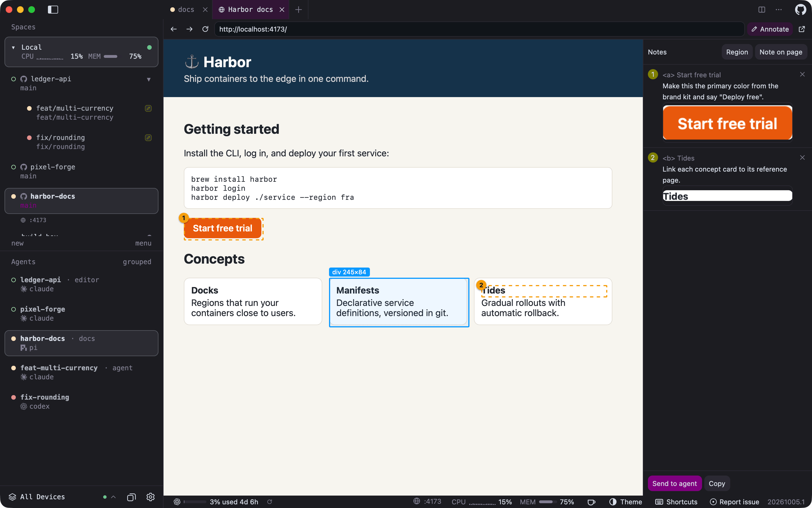Collapse the Local space disclosure triangle
This screenshot has height=508, width=812.
(x=14, y=47)
